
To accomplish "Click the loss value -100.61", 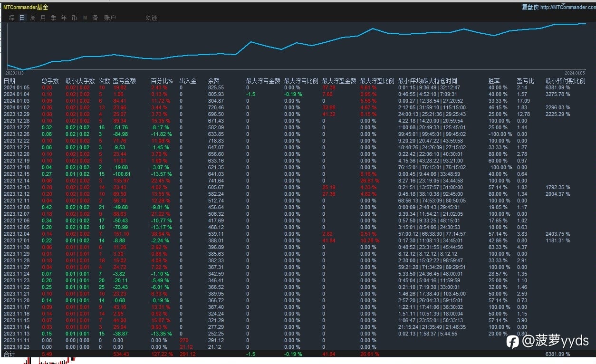I will coord(122,174).
